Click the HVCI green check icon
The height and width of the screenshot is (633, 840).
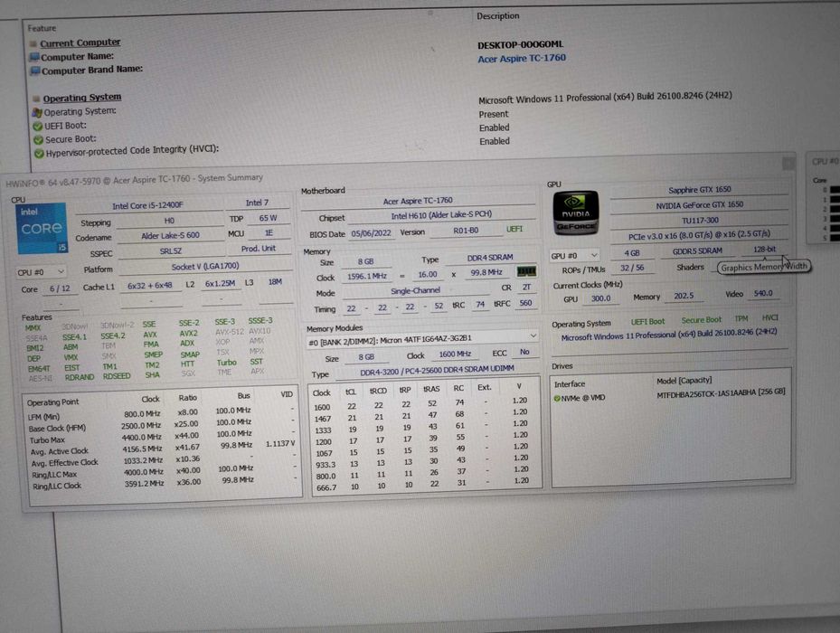[x=39, y=154]
